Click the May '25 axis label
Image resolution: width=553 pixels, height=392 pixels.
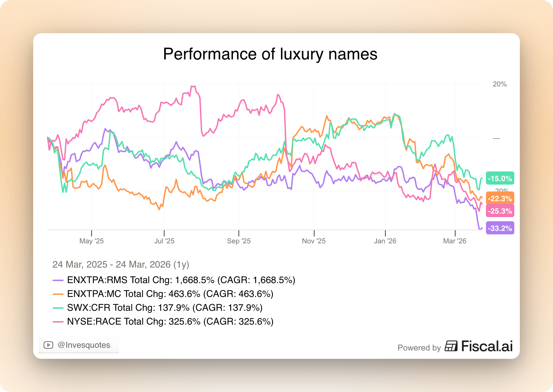coord(92,241)
